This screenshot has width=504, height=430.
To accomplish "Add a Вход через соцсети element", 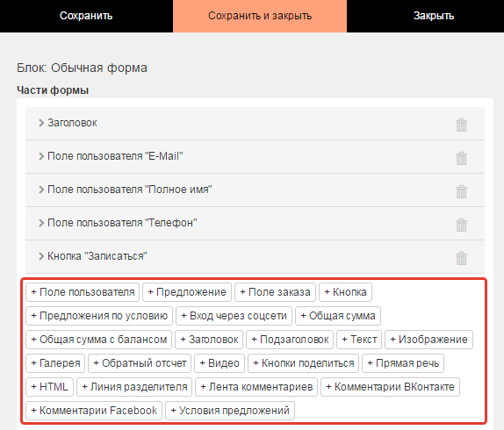I will (234, 316).
